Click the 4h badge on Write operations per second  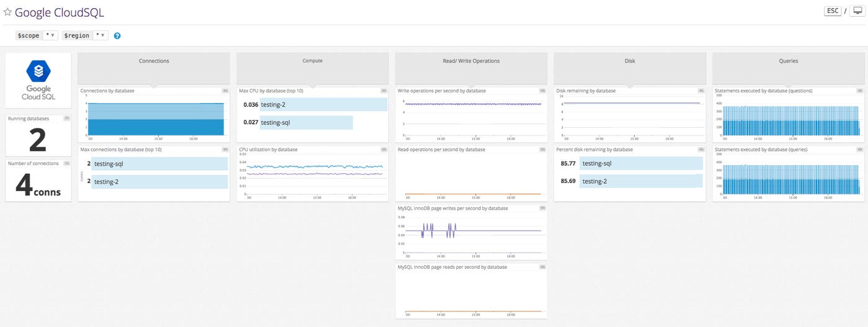pyautogui.click(x=542, y=91)
